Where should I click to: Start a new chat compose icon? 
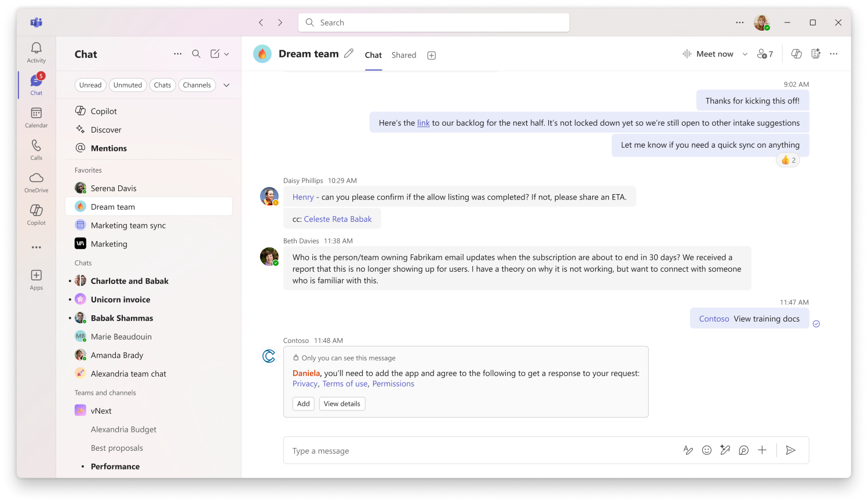tap(215, 54)
